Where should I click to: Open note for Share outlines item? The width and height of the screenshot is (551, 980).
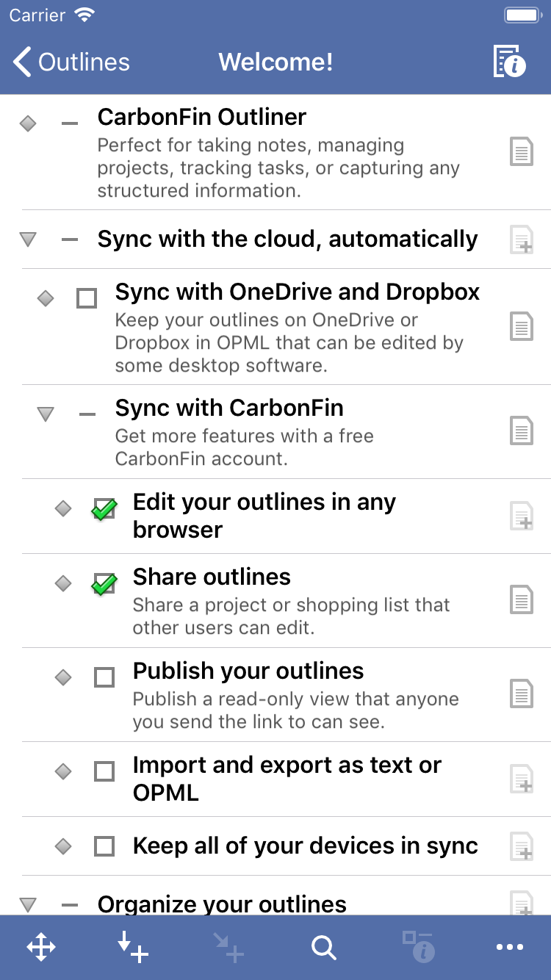coord(521,600)
